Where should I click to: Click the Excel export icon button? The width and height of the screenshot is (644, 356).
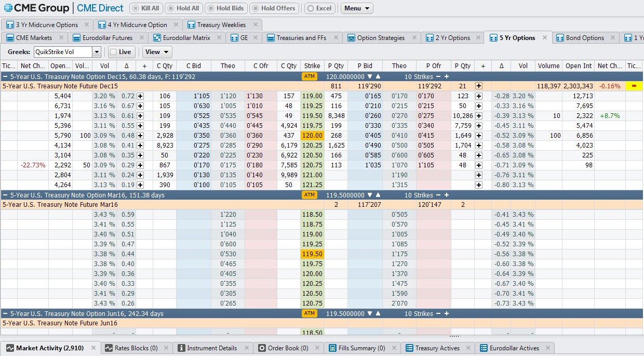[319, 8]
